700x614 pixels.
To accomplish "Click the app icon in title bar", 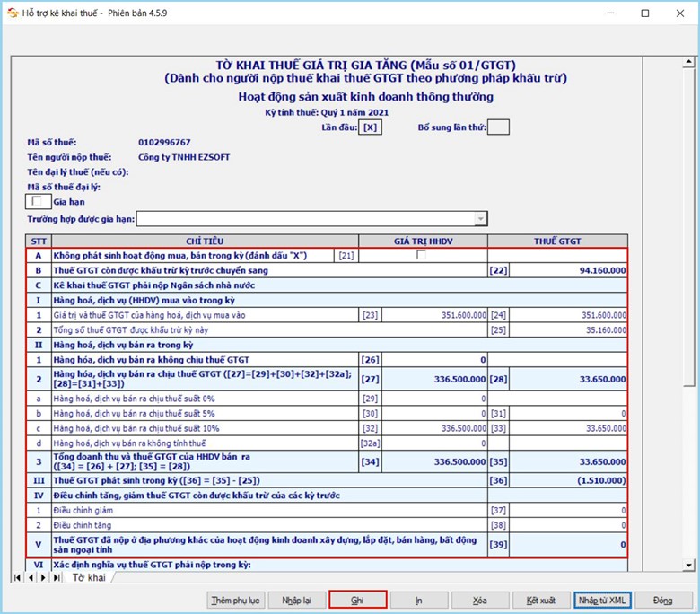I will (12, 13).
